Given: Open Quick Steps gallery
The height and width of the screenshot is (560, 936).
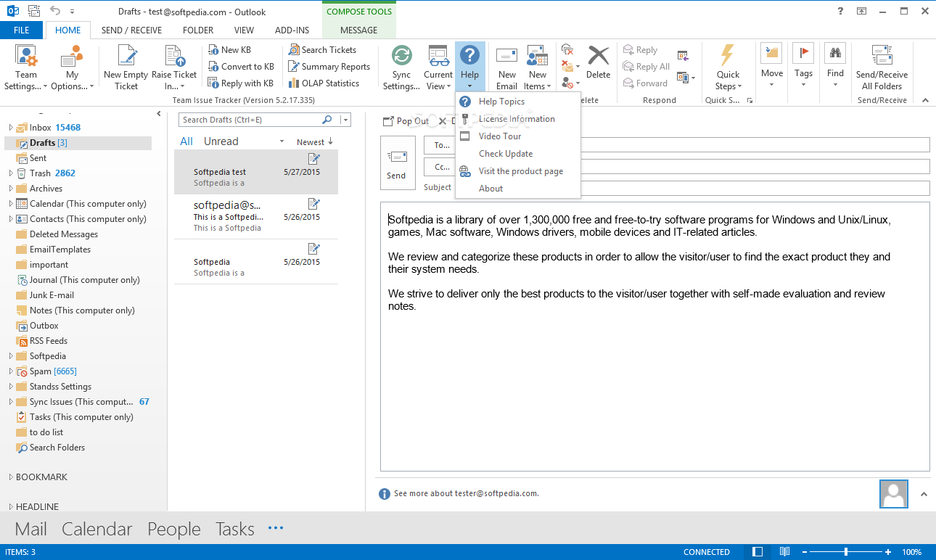Looking at the screenshot, I should click(728, 67).
